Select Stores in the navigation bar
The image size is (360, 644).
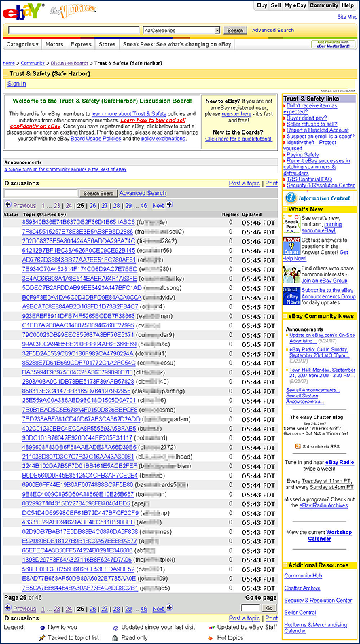107,44
